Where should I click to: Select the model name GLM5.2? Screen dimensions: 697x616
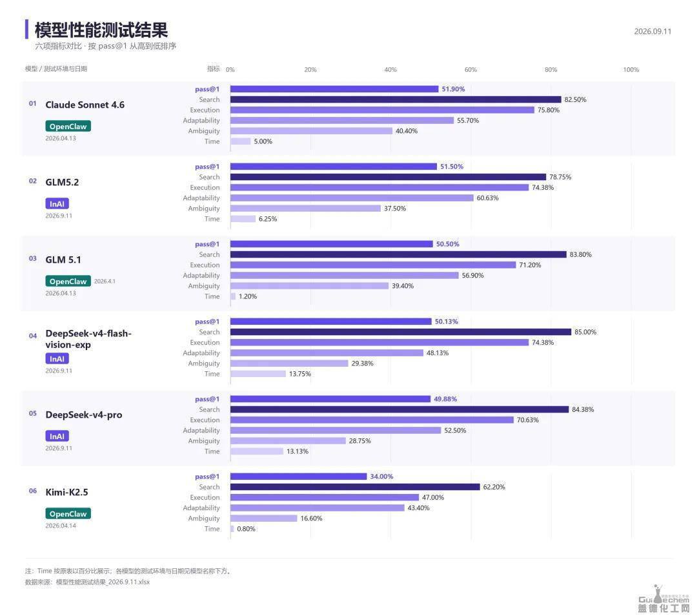pyautogui.click(x=62, y=182)
